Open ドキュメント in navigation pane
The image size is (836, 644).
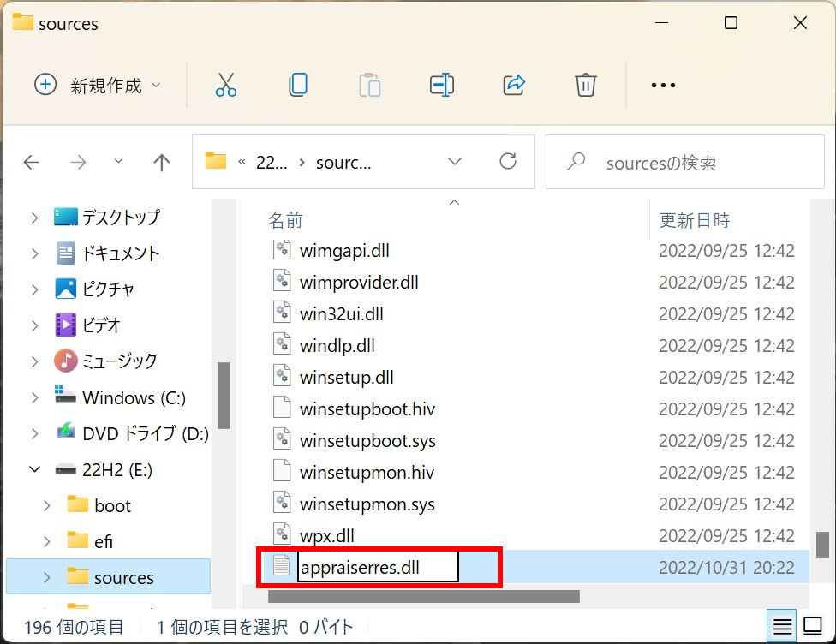(107, 253)
